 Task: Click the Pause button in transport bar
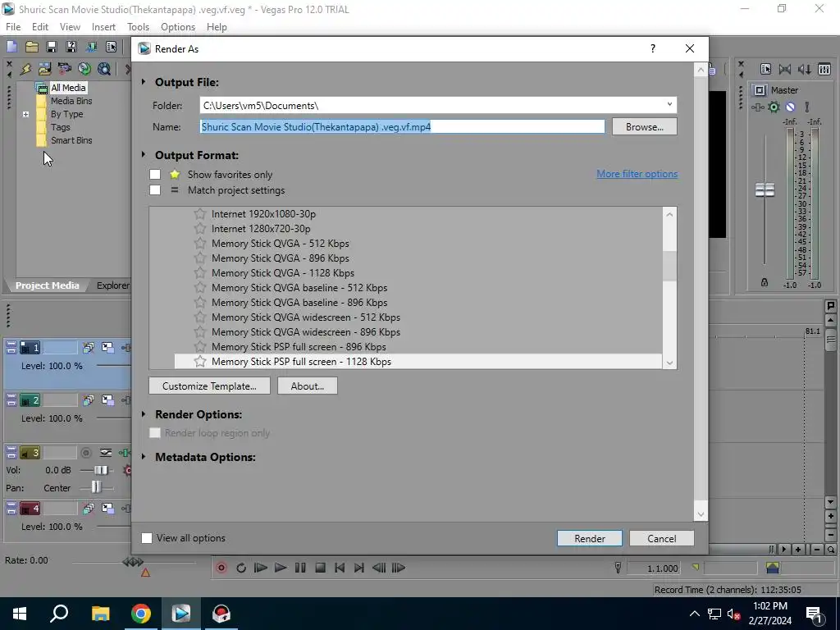[x=300, y=568]
